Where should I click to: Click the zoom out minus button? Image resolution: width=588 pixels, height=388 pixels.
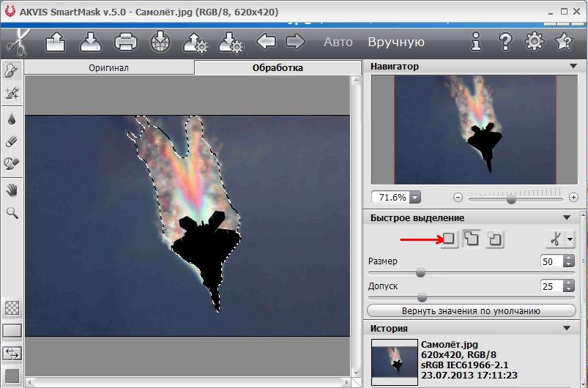click(x=458, y=197)
